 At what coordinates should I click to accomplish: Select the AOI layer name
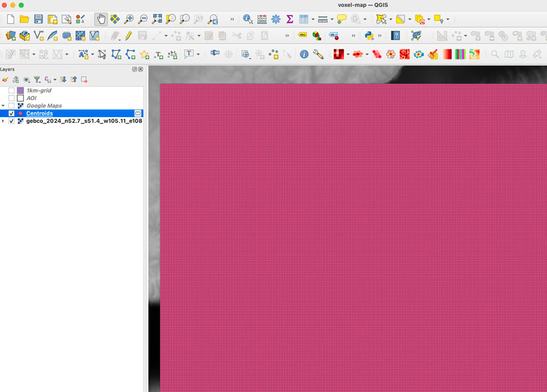click(32, 98)
